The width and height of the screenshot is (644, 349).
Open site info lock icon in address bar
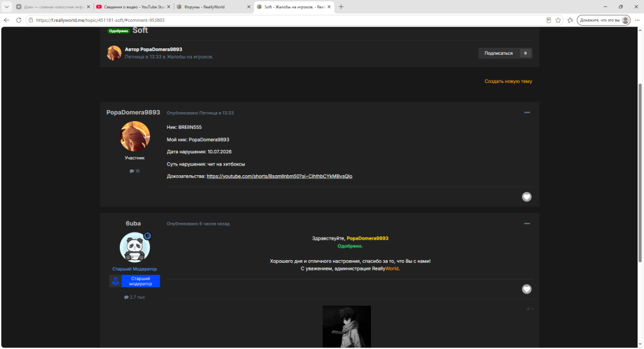[x=31, y=20]
